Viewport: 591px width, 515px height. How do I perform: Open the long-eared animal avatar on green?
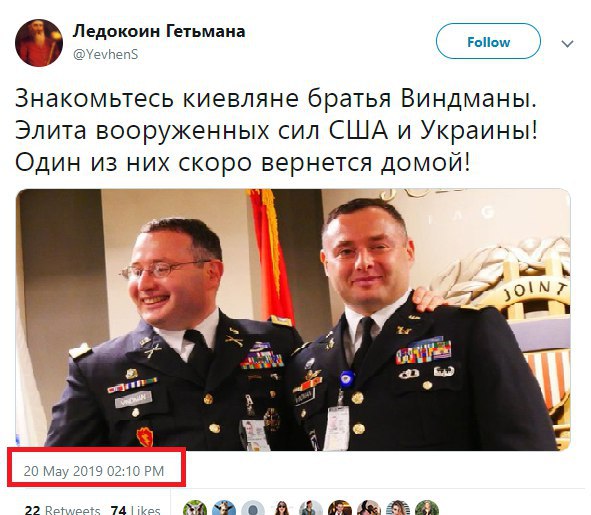click(x=195, y=509)
